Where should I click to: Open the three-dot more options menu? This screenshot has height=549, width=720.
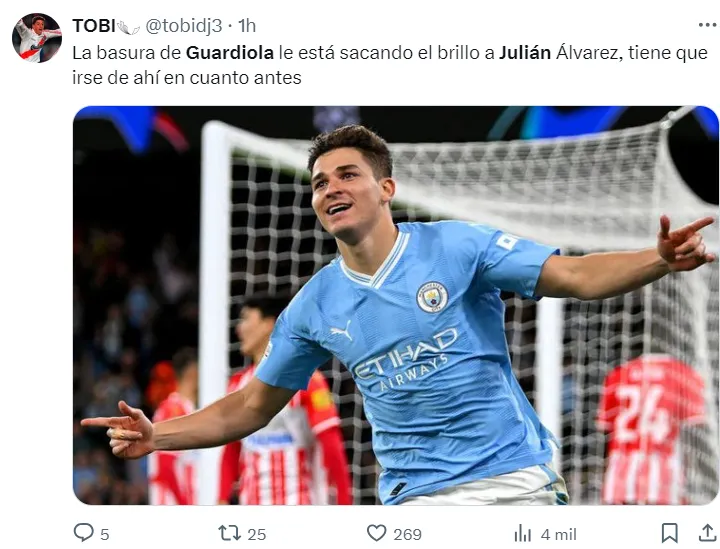click(x=707, y=25)
